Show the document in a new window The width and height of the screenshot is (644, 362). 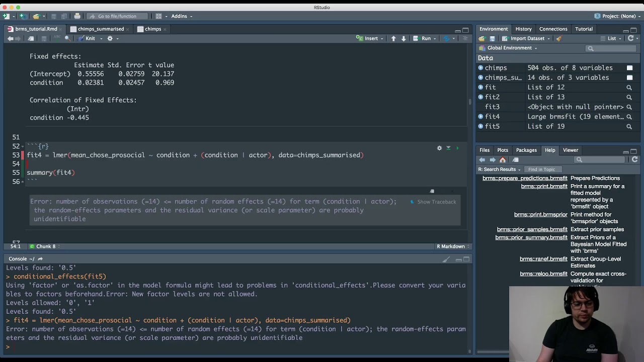coord(31,39)
